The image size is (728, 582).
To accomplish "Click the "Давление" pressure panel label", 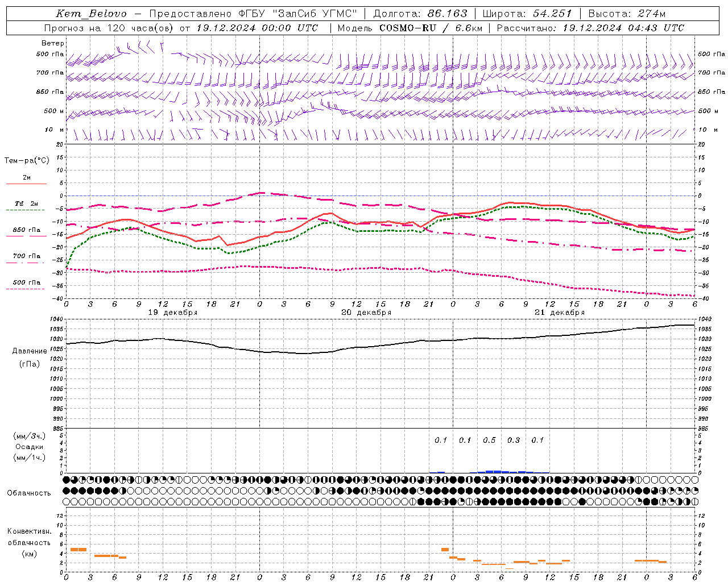I will (30, 351).
